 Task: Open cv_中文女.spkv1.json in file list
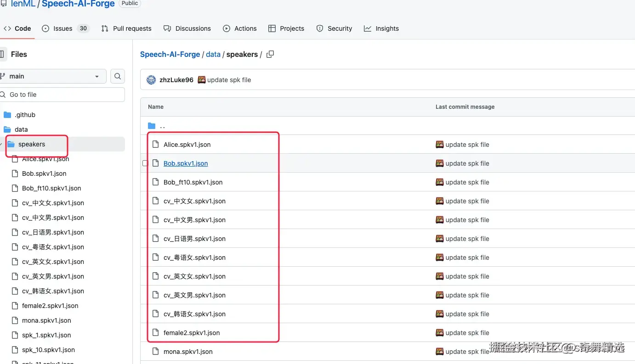(x=194, y=201)
